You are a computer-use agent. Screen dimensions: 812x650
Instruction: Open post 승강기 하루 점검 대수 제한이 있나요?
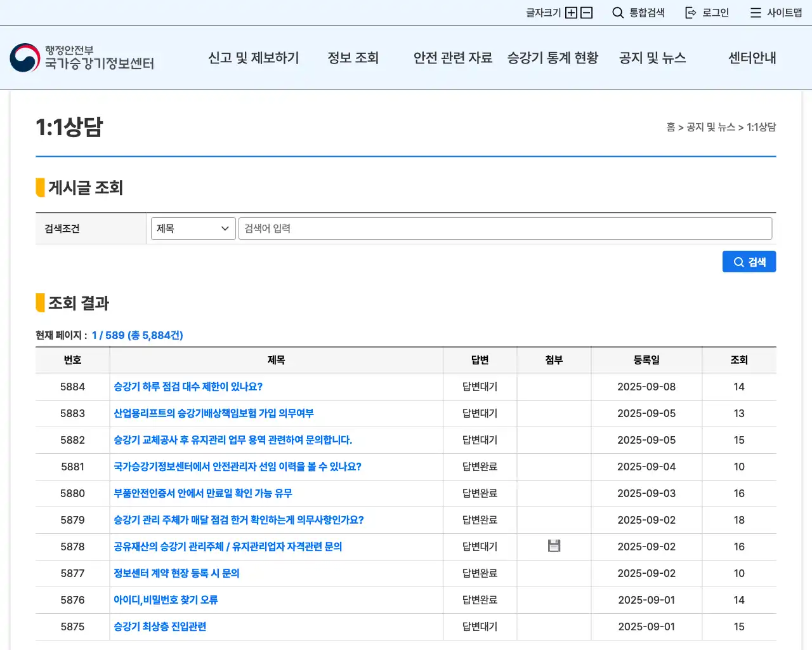click(x=188, y=387)
